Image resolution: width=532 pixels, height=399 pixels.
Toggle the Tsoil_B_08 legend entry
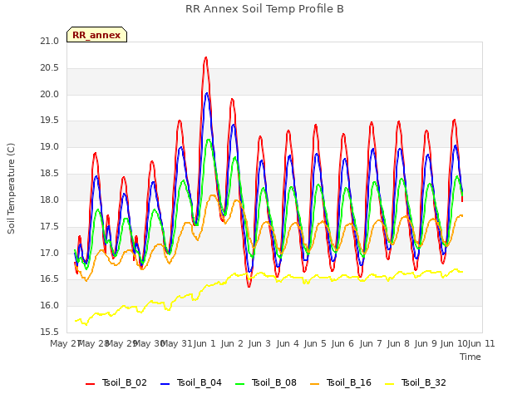point(266,382)
